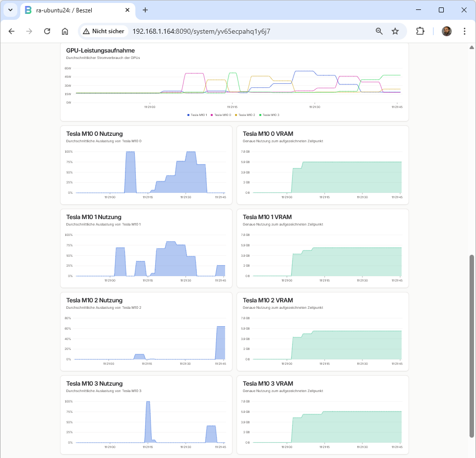This screenshot has height=458, width=476.
Task: Expand the tab search dropdown chevron
Action: click(10, 10)
